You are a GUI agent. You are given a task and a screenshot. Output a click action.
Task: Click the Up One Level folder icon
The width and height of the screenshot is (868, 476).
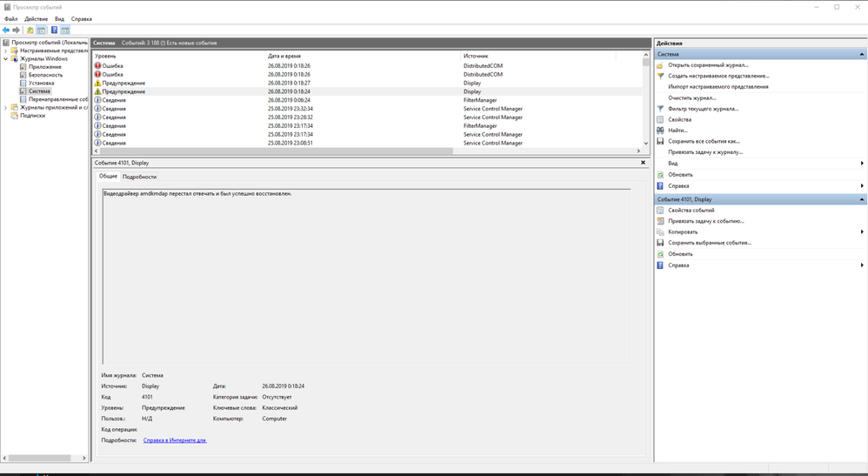(x=30, y=30)
